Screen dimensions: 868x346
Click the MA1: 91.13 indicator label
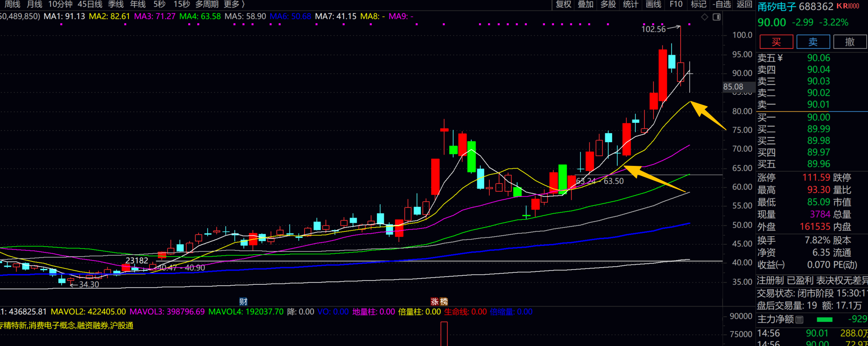coord(64,16)
